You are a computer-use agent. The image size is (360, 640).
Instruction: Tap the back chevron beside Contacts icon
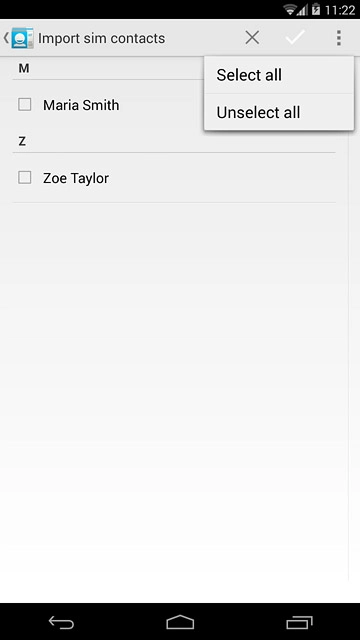pos(6,38)
